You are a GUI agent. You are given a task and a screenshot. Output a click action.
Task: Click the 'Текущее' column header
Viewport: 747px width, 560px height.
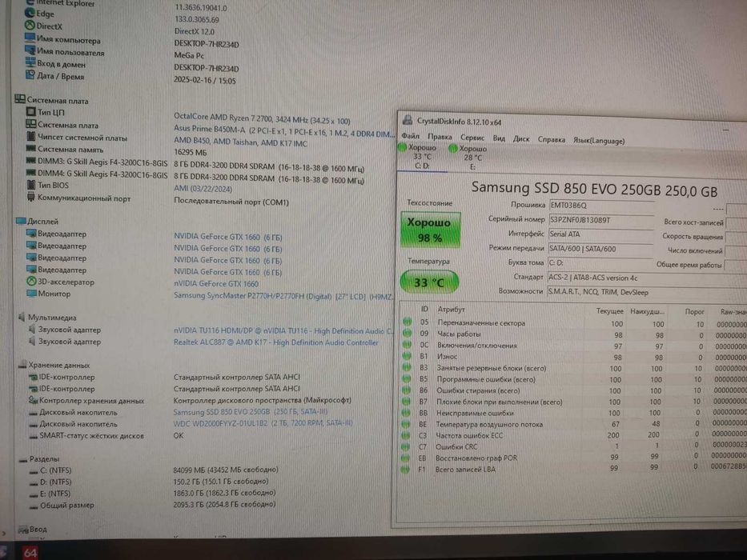tap(609, 311)
